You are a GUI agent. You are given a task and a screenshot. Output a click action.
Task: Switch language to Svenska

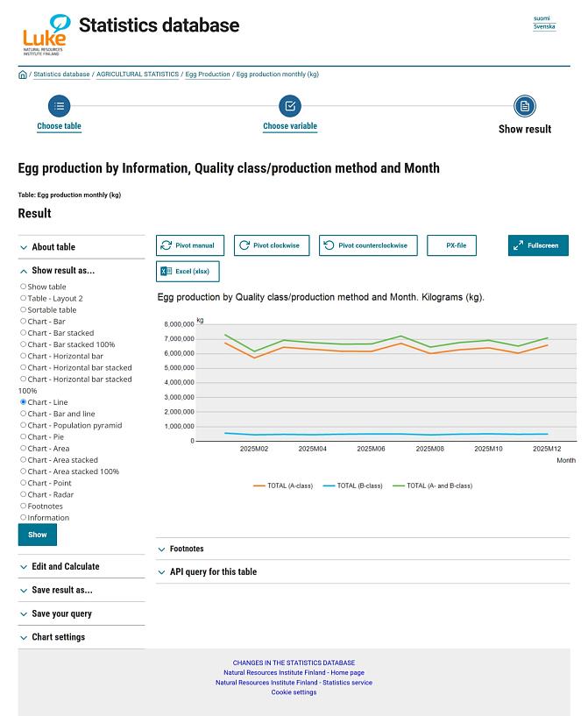pyautogui.click(x=544, y=26)
